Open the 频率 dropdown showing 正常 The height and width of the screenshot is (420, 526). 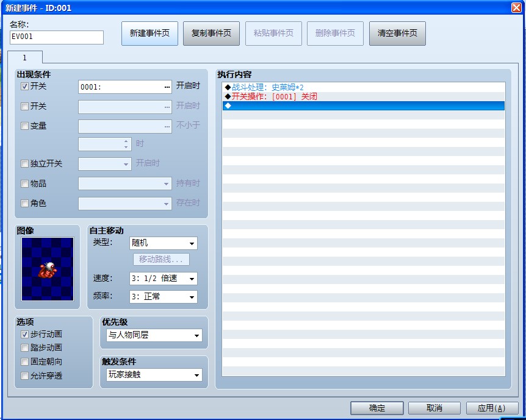coord(164,297)
